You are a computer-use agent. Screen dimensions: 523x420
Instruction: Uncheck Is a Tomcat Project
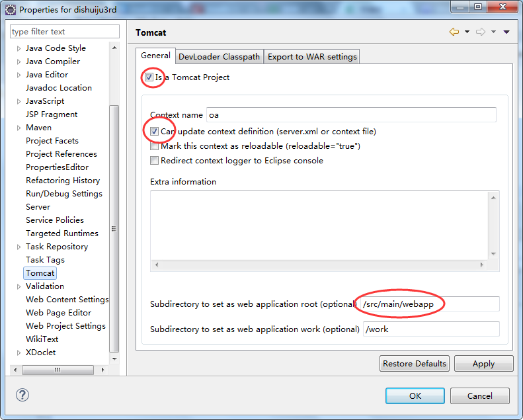tap(149, 77)
